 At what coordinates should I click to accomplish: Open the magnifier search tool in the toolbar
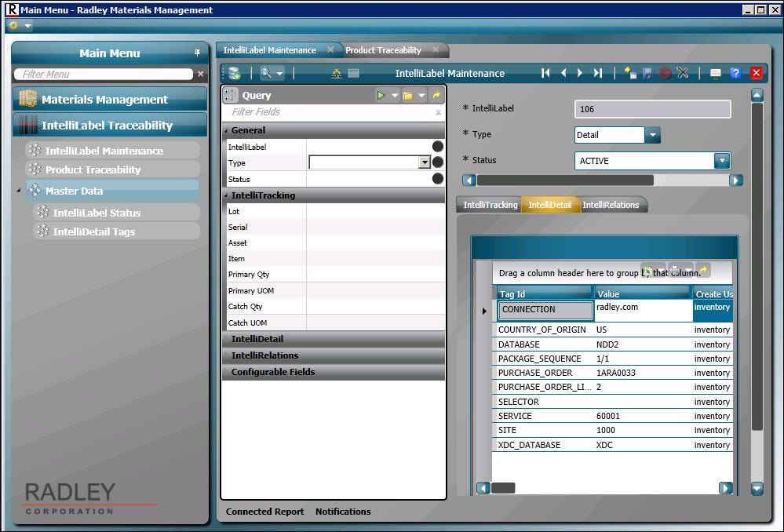pos(267,72)
